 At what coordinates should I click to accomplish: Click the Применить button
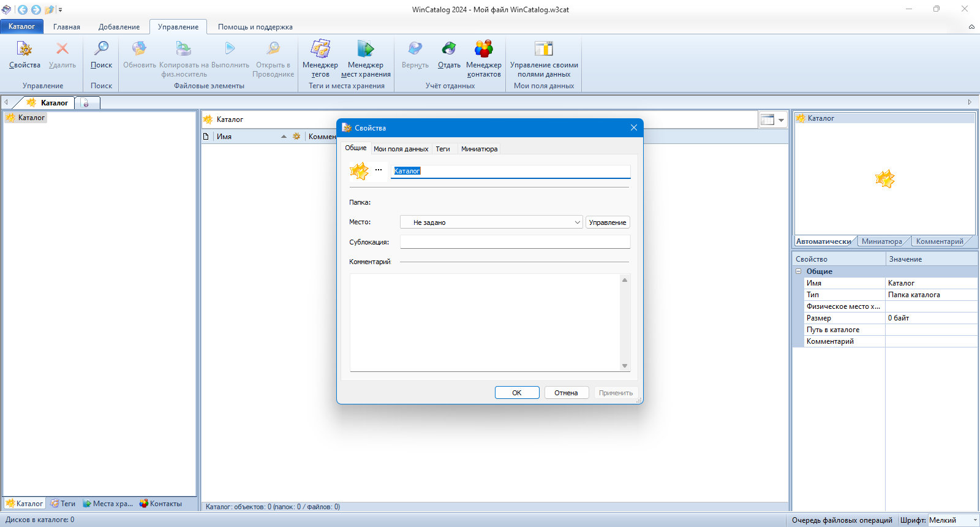click(616, 393)
